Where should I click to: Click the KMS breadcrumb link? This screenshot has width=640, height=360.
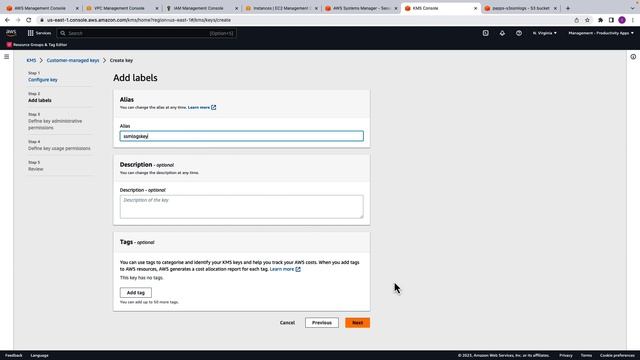pos(31,60)
